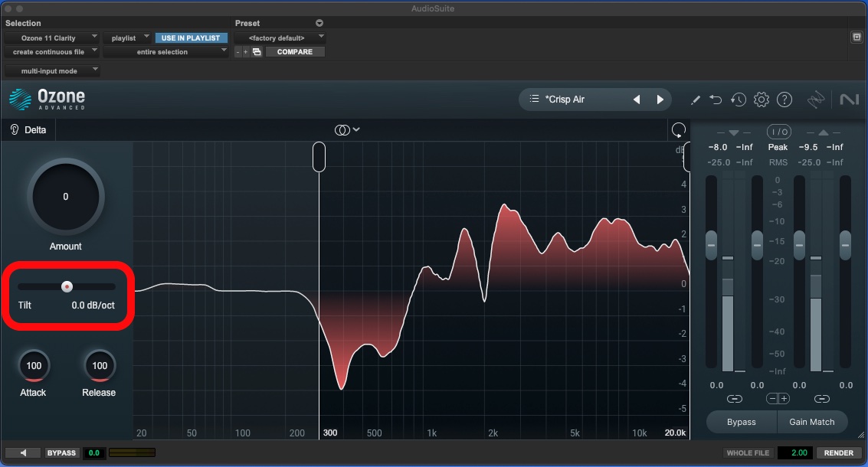Go to the previous preset arrow

click(x=636, y=100)
